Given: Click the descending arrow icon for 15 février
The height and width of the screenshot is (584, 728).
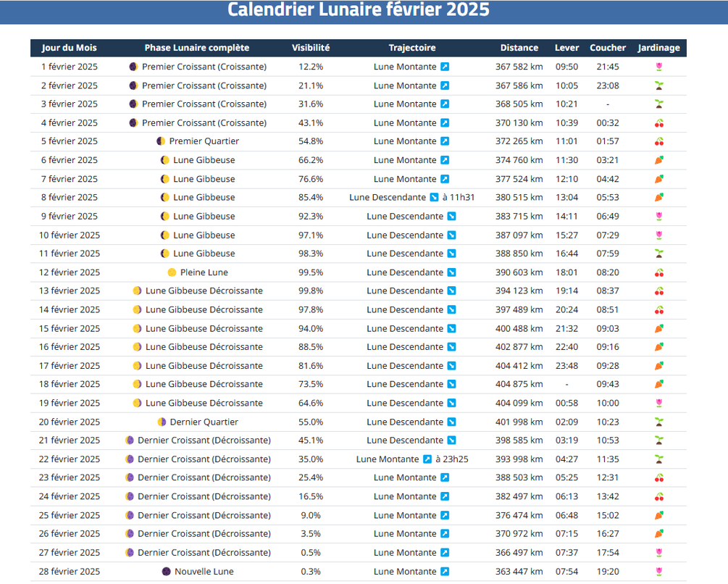Looking at the screenshot, I should click(x=451, y=329).
